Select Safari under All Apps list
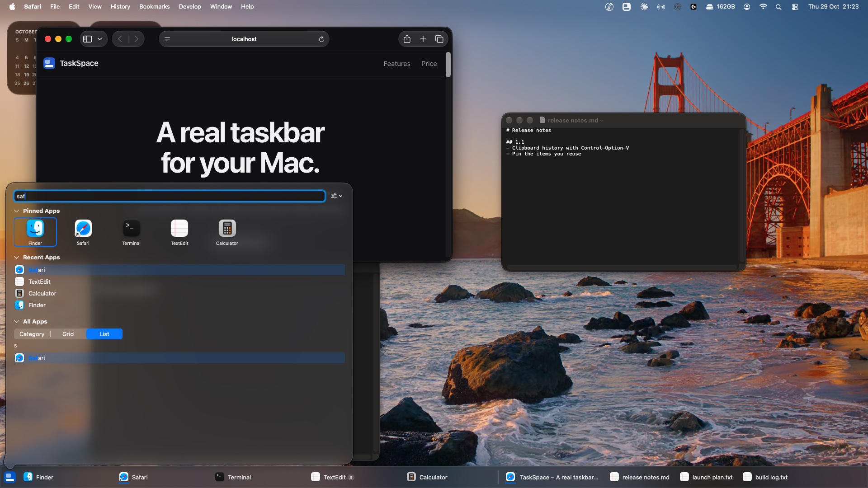This screenshot has width=868, height=488. 179,358
